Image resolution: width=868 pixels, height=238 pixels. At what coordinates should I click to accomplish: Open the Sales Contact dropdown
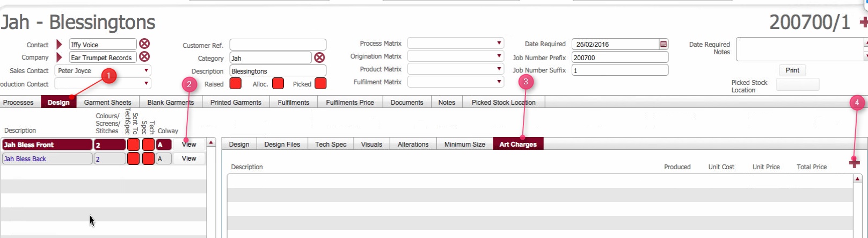[x=146, y=70]
